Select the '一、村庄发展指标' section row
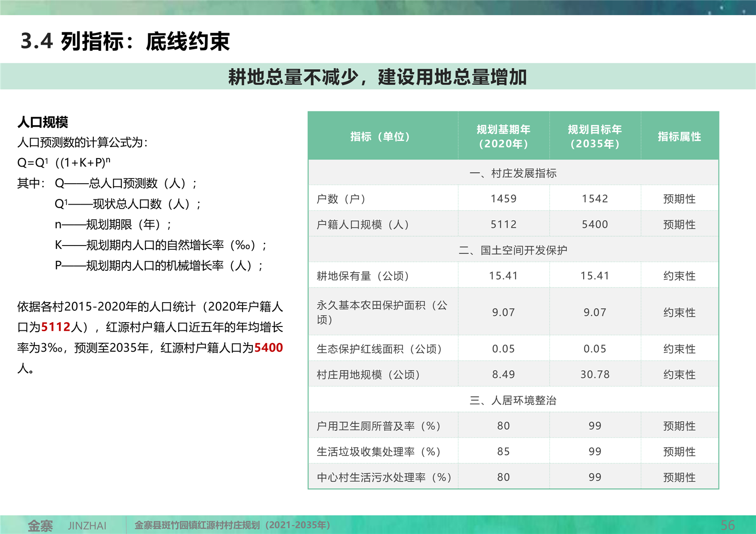 tap(513, 173)
